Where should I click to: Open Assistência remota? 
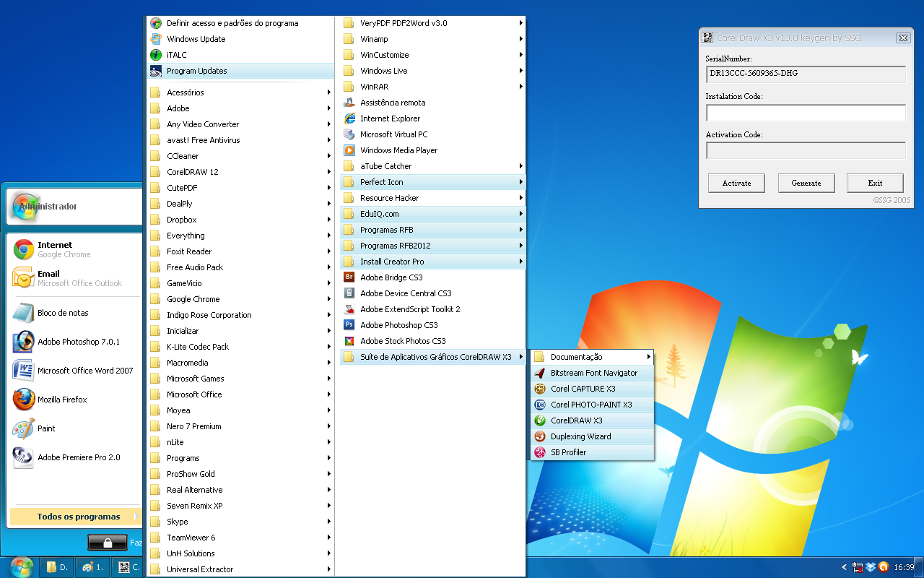432,103
